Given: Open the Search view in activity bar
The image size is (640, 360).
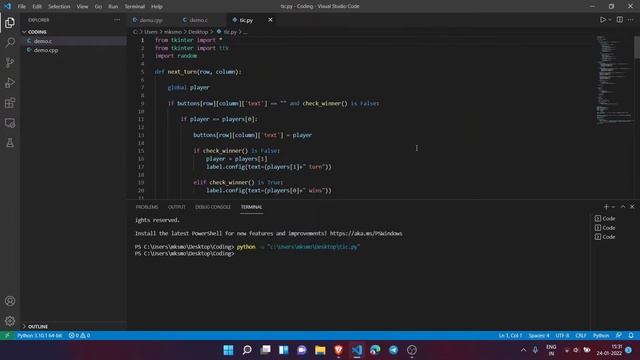Looking at the screenshot, I should click(x=10, y=42).
